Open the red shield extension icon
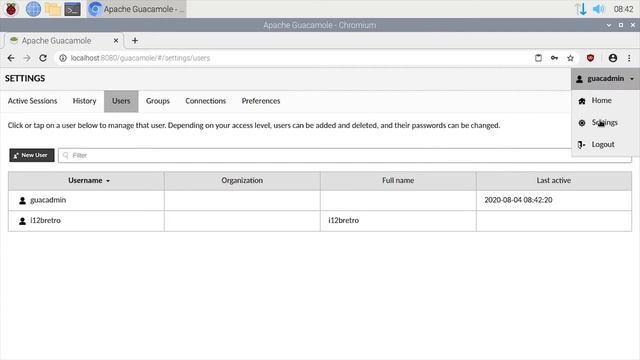Image resolution: width=640 pixels, height=360 pixels. click(590, 58)
